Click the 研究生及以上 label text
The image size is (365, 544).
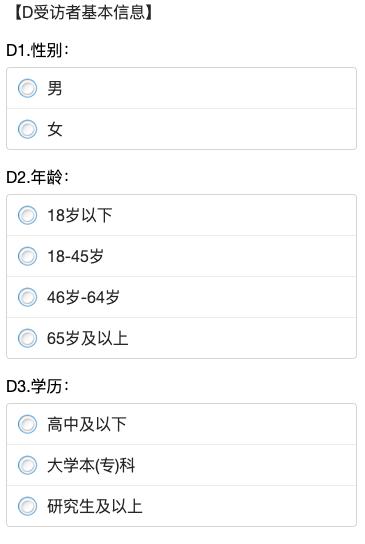tap(95, 506)
